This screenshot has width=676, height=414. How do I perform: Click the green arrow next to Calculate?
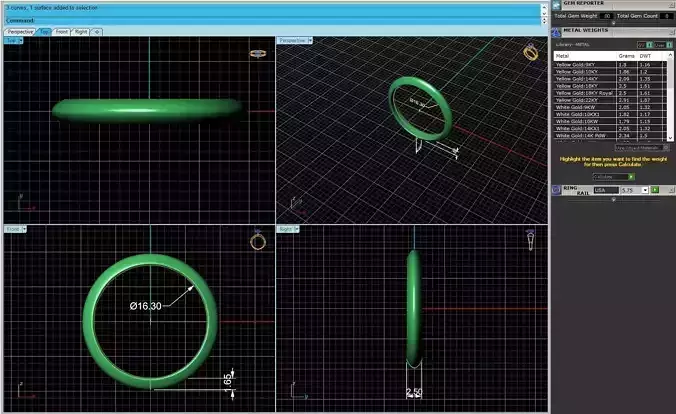tap(631, 177)
